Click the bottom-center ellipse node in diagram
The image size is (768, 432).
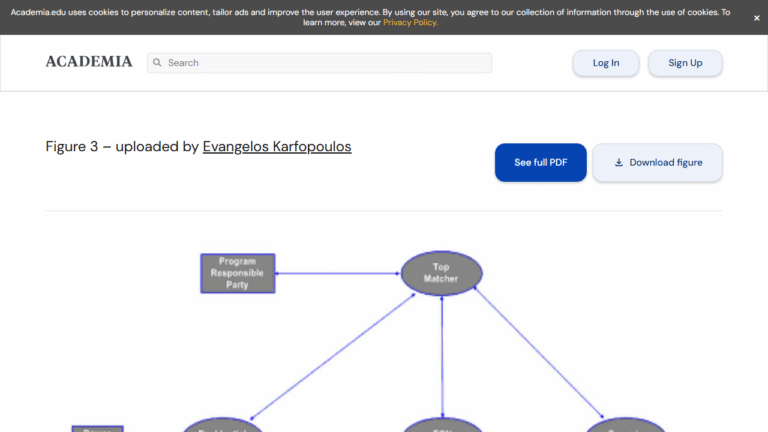click(x=441, y=427)
